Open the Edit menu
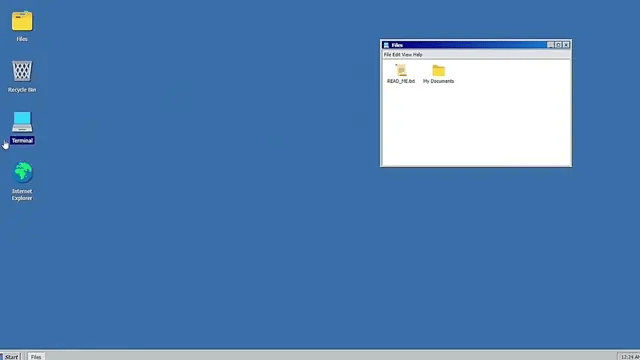640x360 pixels. point(396,55)
